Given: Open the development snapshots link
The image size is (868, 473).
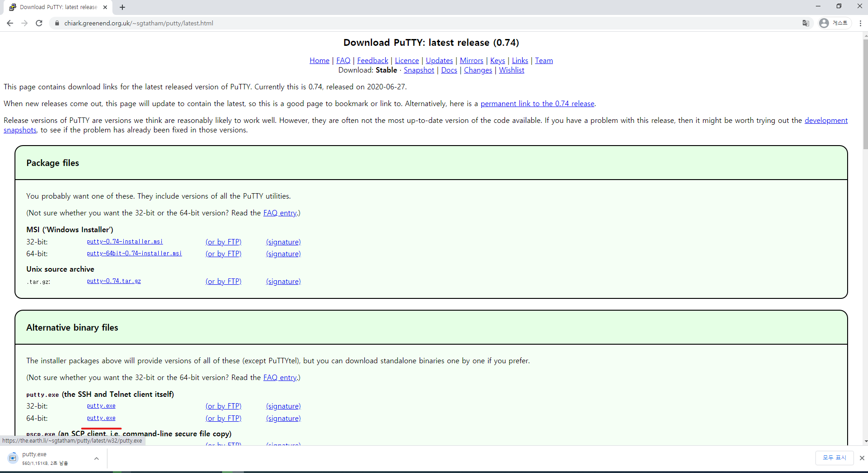Looking at the screenshot, I should 826,120.
